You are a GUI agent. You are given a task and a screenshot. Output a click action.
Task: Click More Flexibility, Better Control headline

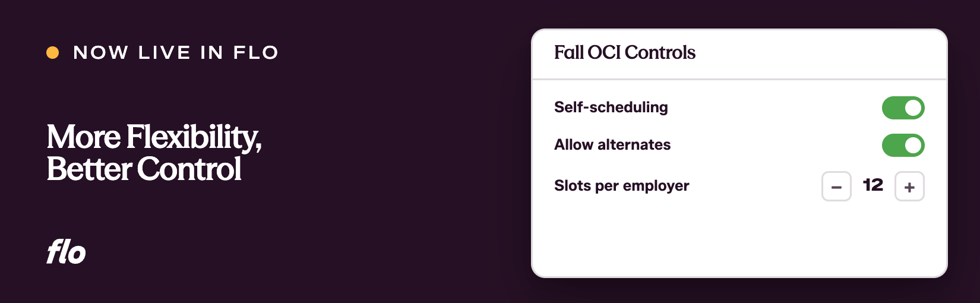click(x=154, y=153)
